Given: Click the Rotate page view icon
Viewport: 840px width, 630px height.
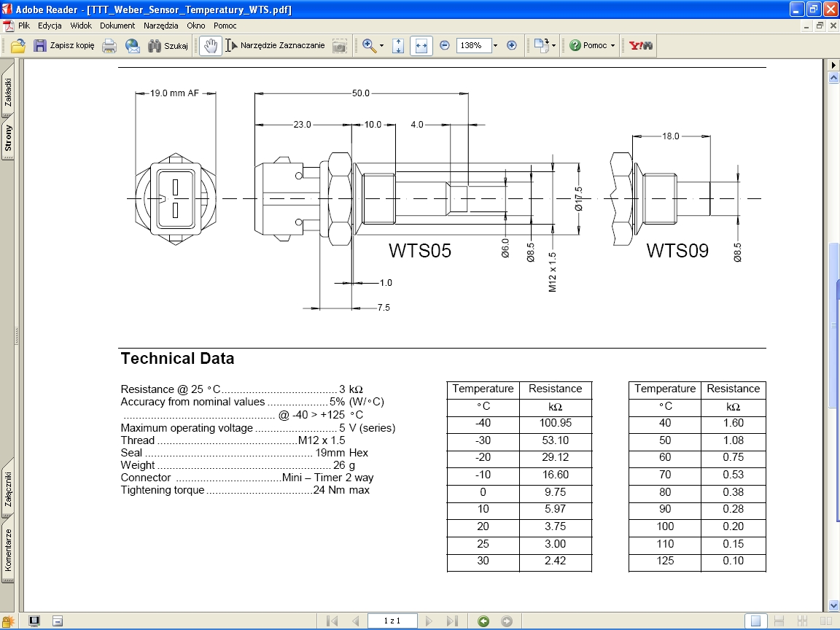Looking at the screenshot, I should (x=541, y=45).
